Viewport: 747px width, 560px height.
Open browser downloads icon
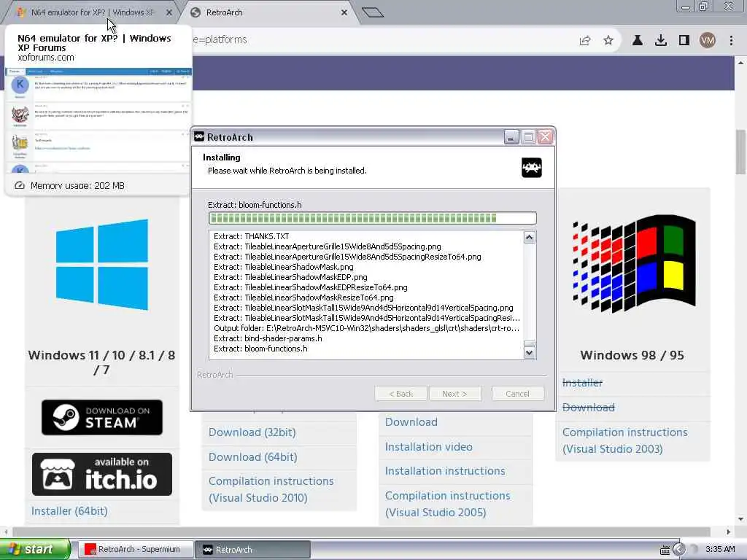(x=661, y=41)
